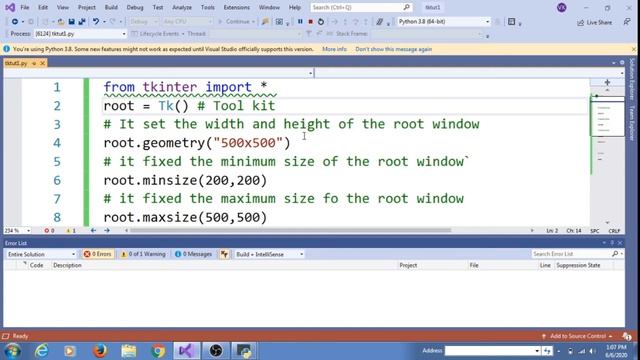
Task: Open the 234 % zoom level dropdown
Action: (17, 231)
